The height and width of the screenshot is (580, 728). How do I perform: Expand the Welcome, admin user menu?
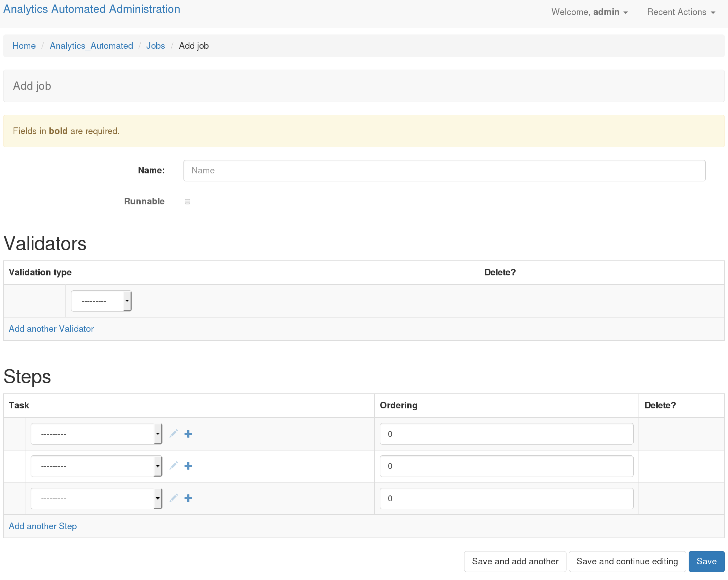pyautogui.click(x=590, y=12)
